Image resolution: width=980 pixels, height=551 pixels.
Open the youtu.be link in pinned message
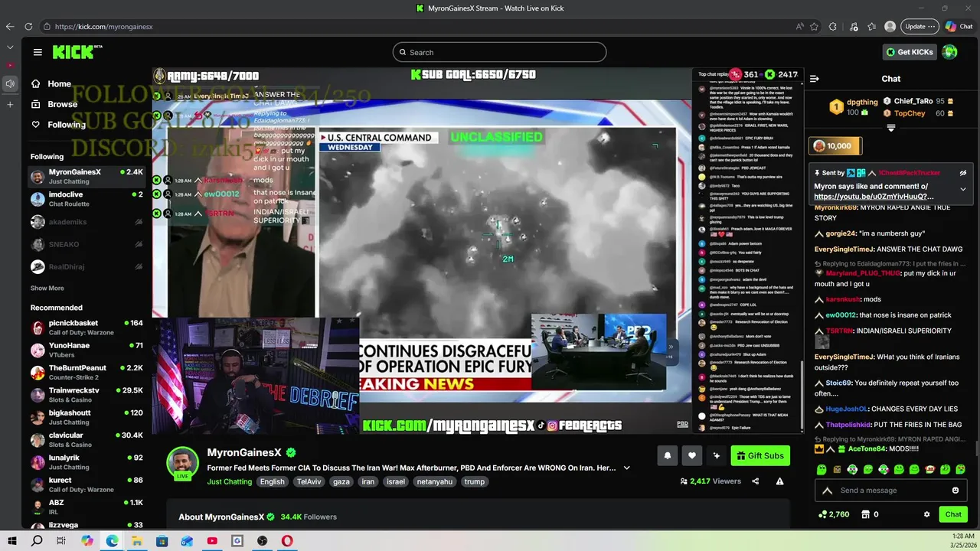pyautogui.click(x=874, y=197)
